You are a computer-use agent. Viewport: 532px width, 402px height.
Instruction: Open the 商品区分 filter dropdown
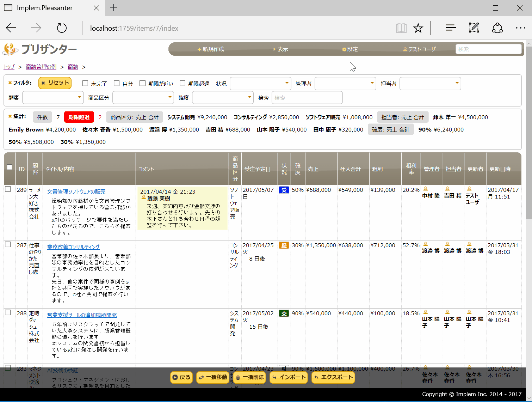143,97
